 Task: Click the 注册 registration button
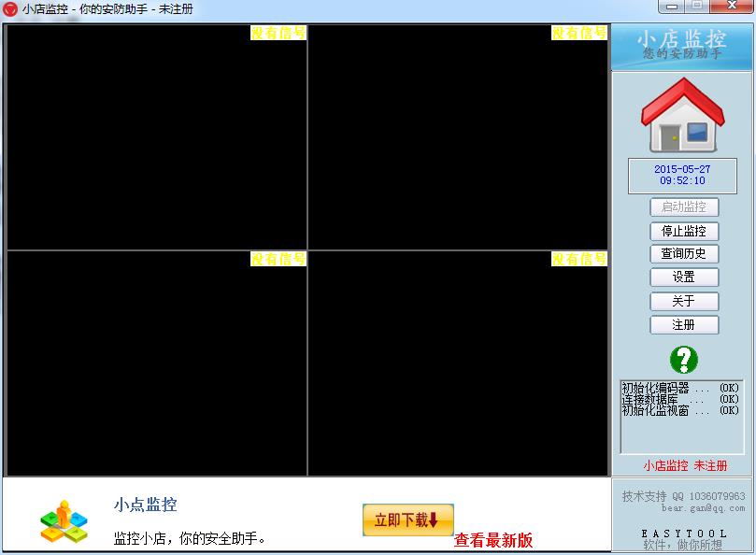(x=683, y=324)
